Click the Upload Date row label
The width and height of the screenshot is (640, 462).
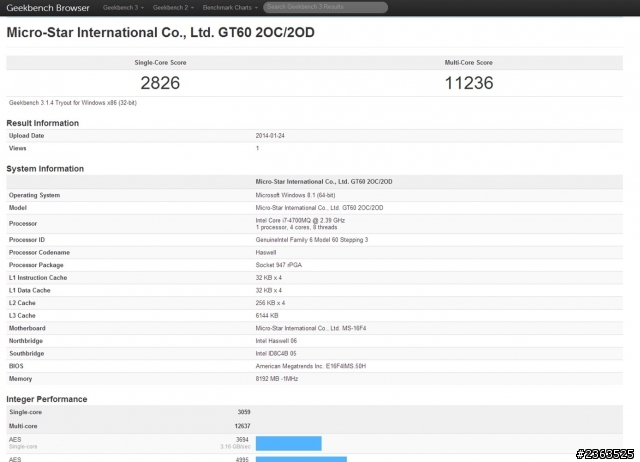(x=27, y=135)
